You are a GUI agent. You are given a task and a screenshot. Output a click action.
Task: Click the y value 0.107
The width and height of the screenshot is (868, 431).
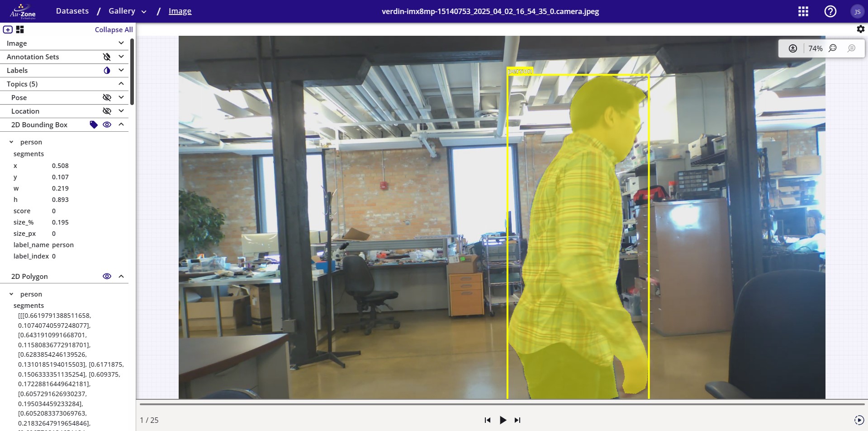click(60, 177)
